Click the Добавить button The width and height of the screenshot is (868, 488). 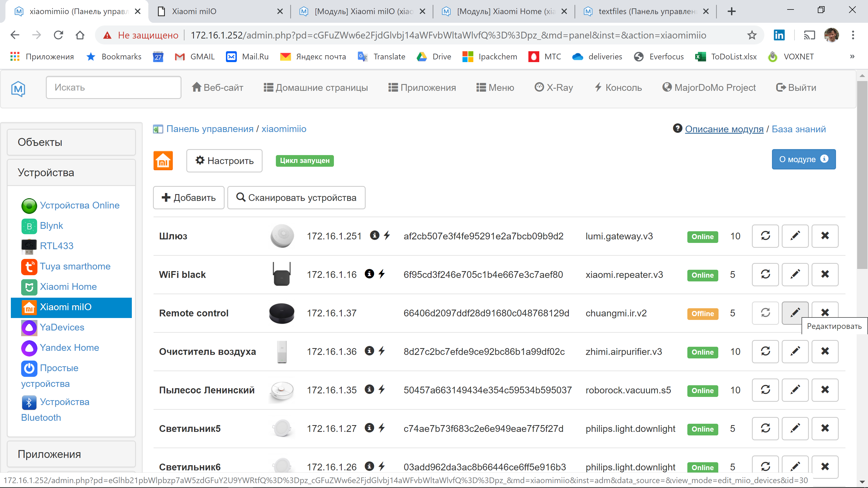point(188,198)
